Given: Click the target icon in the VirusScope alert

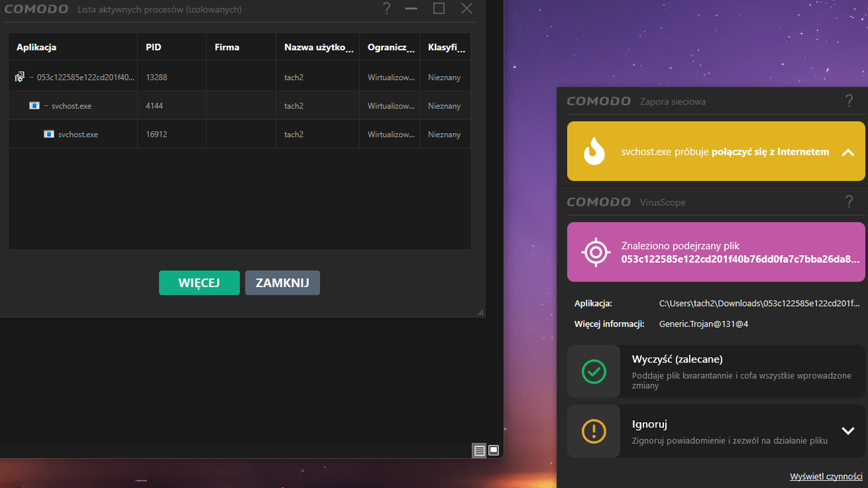Looking at the screenshot, I should click(x=595, y=252).
